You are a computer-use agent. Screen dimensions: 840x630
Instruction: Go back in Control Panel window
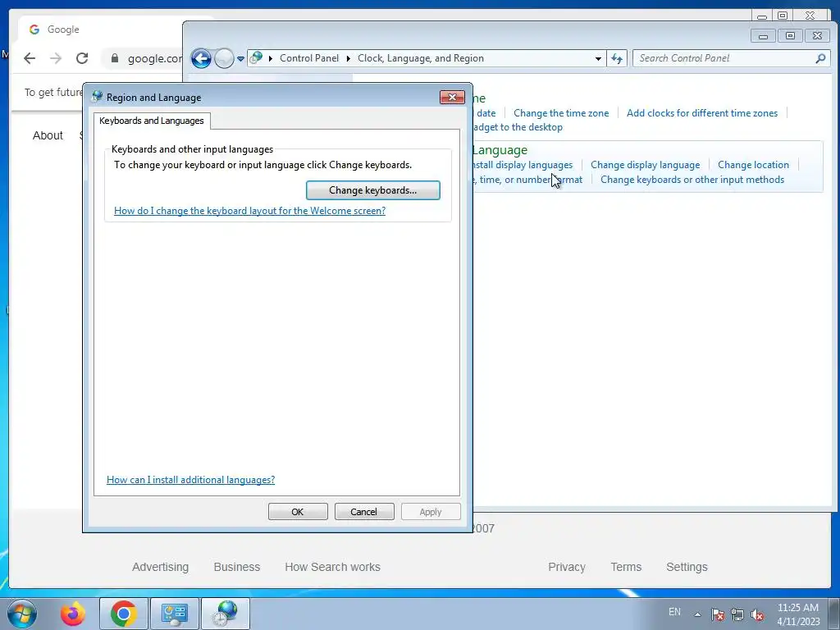(x=202, y=58)
